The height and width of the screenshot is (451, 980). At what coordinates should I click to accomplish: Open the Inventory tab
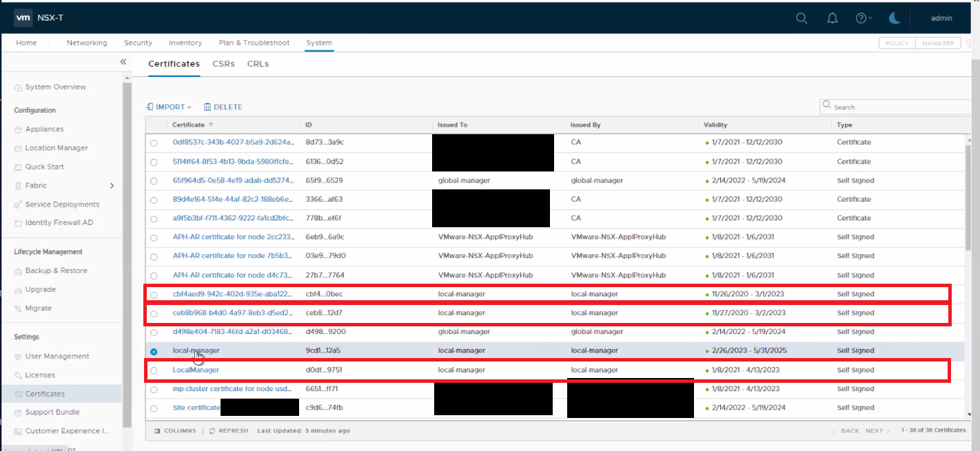click(x=185, y=43)
